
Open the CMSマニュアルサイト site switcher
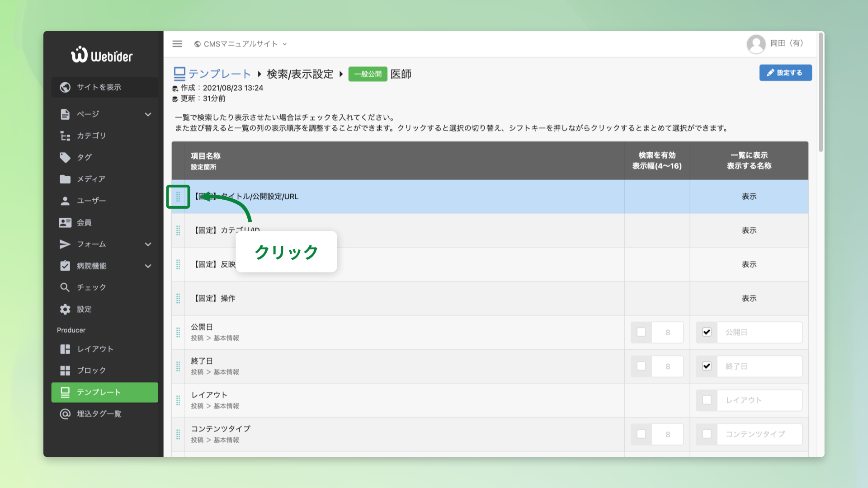240,44
